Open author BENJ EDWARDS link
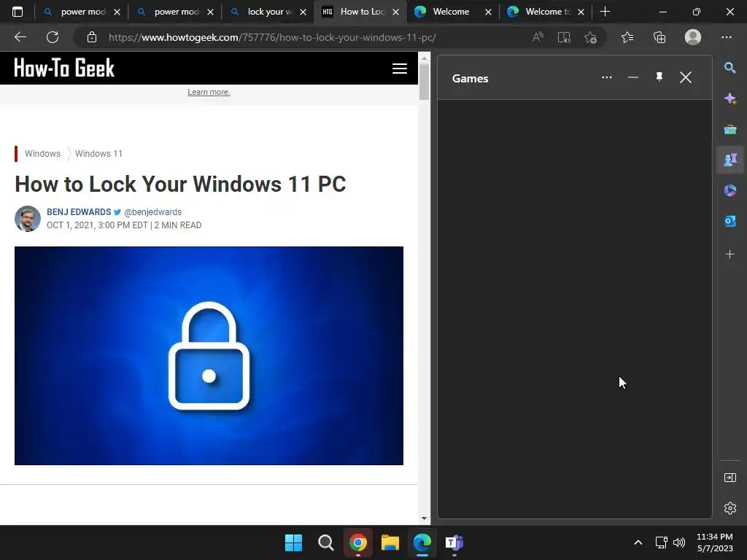 [x=79, y=212]
